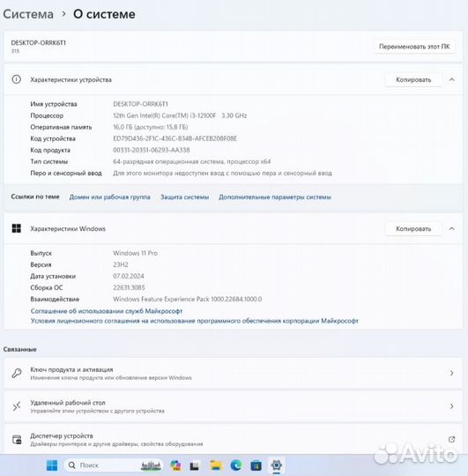The height and width of the screenshot is (476, 468).
Task: Click the Device Manager icon
Action: point(17,439)
